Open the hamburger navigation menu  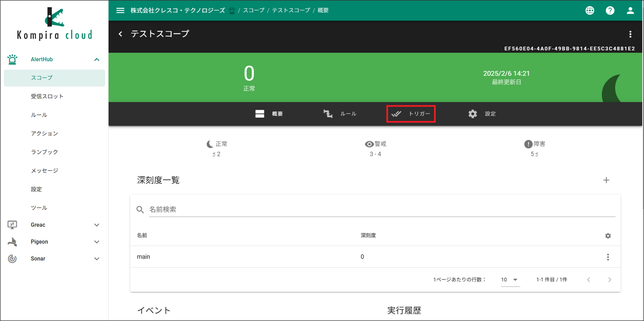click(120, 10)
